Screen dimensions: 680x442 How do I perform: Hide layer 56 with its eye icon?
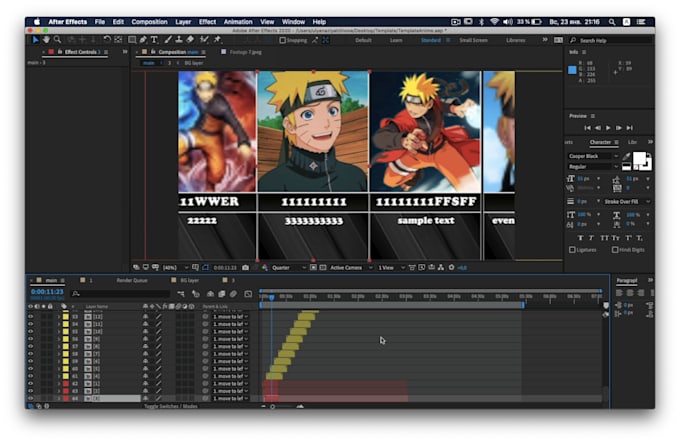coord(30,339)
